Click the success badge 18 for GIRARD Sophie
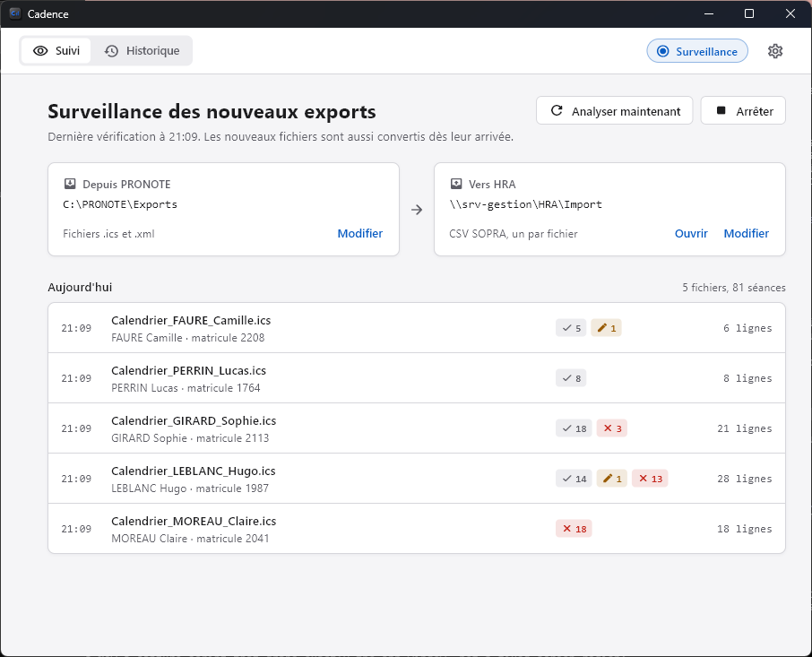The width and height of the screenshot is (812, 657). tap(574, 428)
